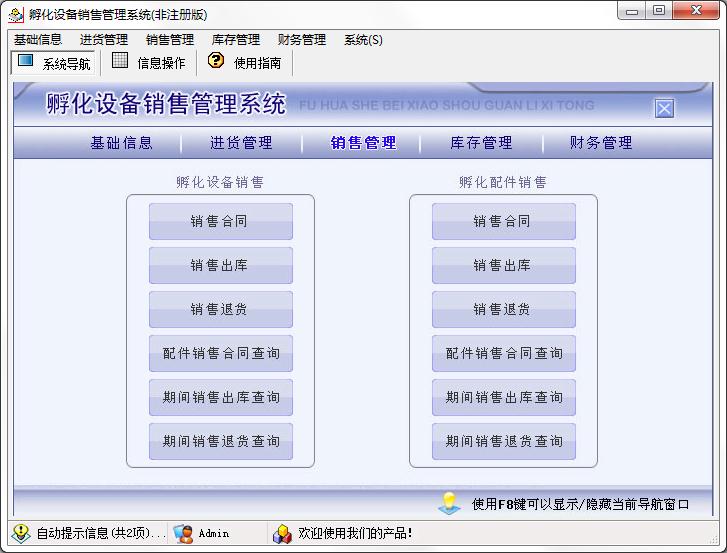Open 销售退货 under 孵化配件销售
The height and width of the screenshot is (553, 727).
504,309
